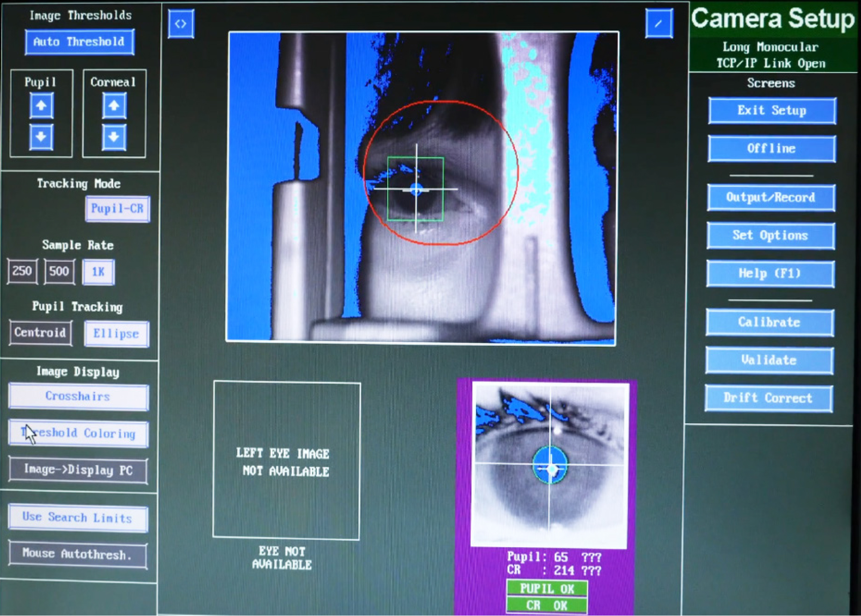Toggle the Crosshairs display option
Image resolution: width=861 pixels, height=616 pixels.
(78, 396)
